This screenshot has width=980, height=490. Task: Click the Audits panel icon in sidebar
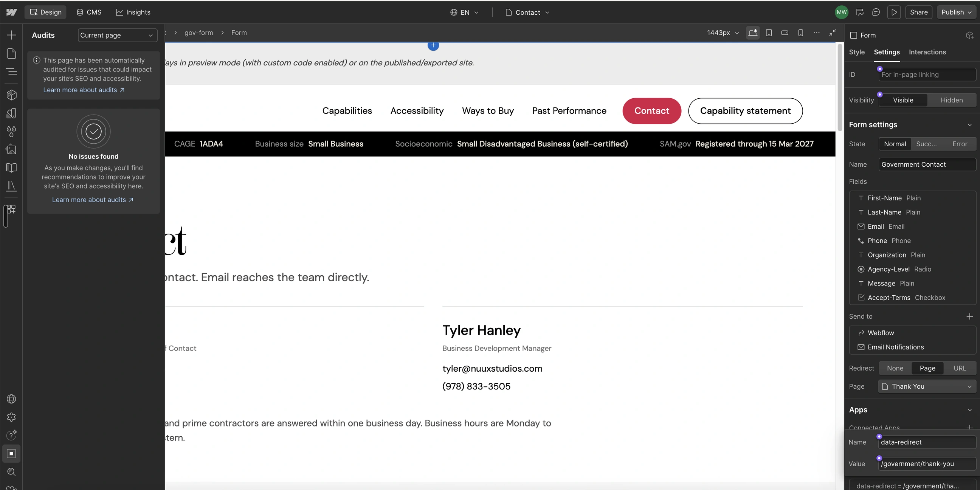tap(11, 453)
